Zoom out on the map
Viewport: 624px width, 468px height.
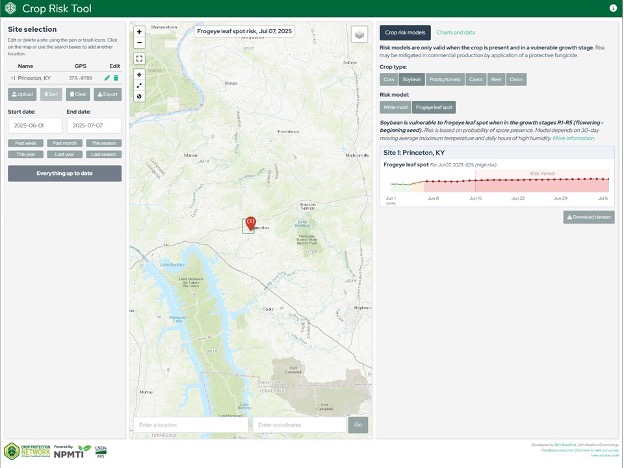(x=139, y=44)
